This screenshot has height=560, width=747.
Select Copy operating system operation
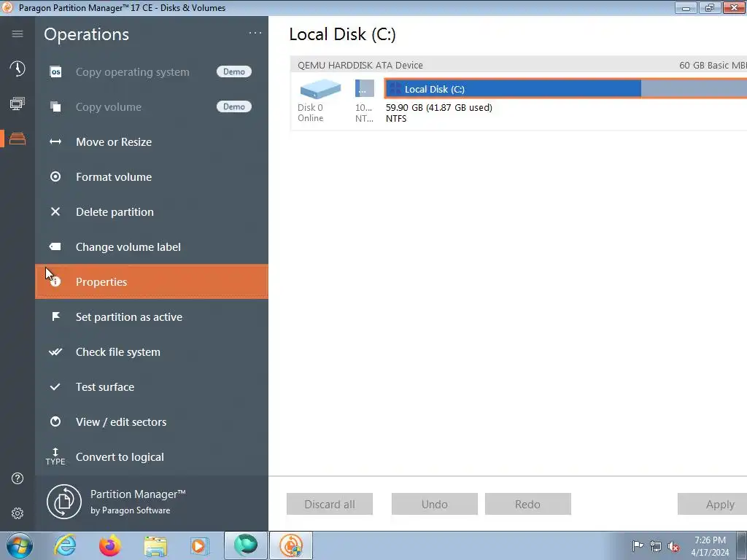[x=152, y=72]
